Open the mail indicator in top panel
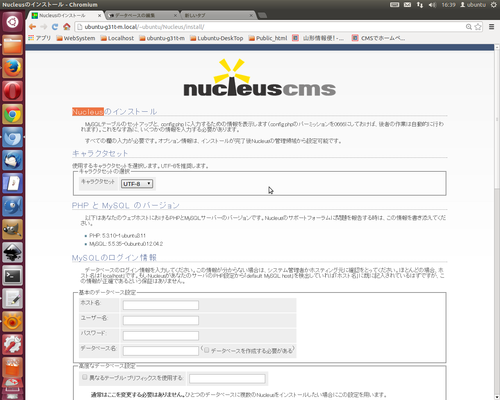This screenshot has height=400, width=500. (x=407, y=5)
